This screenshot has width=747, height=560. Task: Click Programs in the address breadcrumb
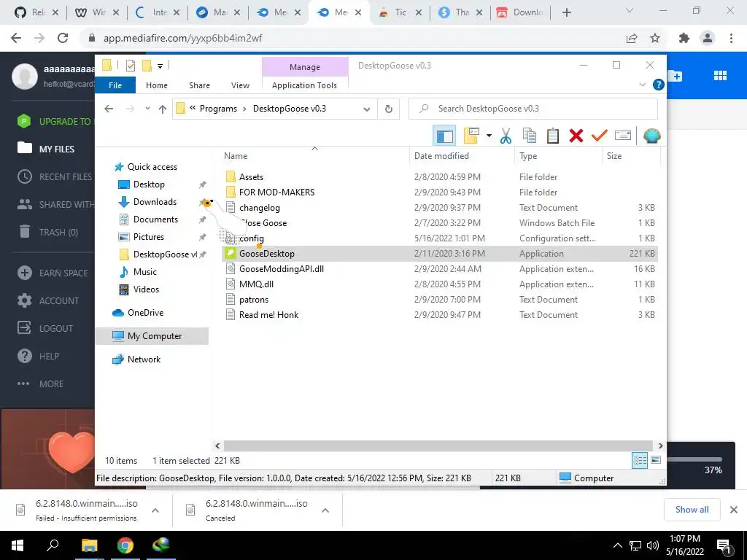pos(218,109)
